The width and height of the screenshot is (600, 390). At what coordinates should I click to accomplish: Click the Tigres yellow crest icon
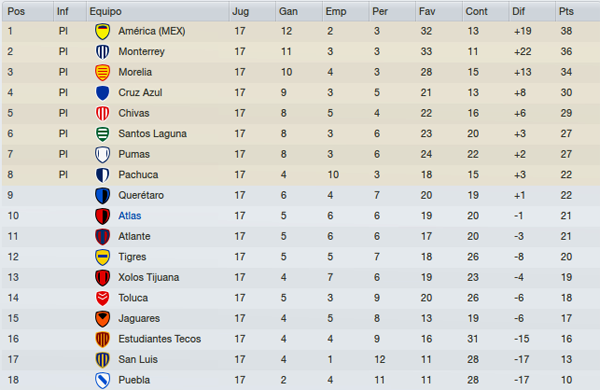click(x=102, y=257)
